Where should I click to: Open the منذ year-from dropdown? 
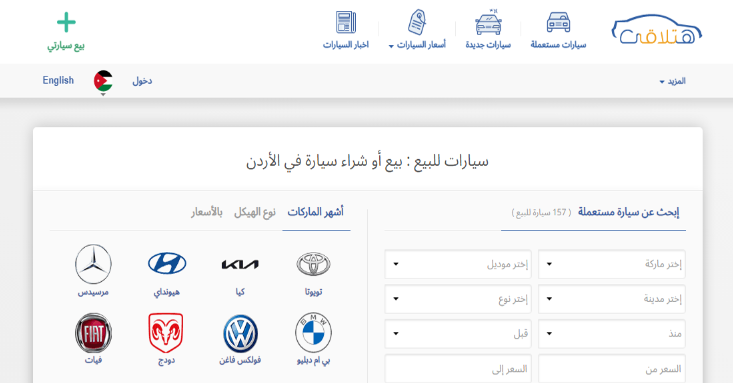612,334
